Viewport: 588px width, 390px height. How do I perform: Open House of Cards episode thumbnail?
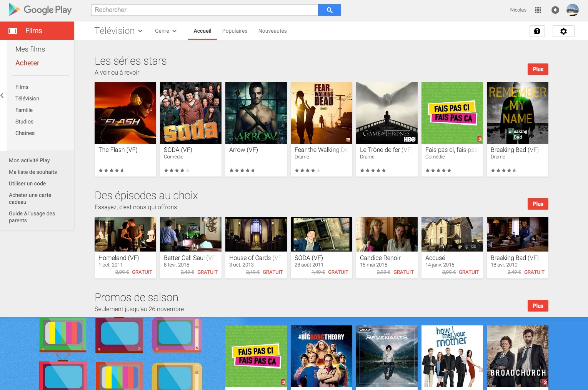(256, 234)
